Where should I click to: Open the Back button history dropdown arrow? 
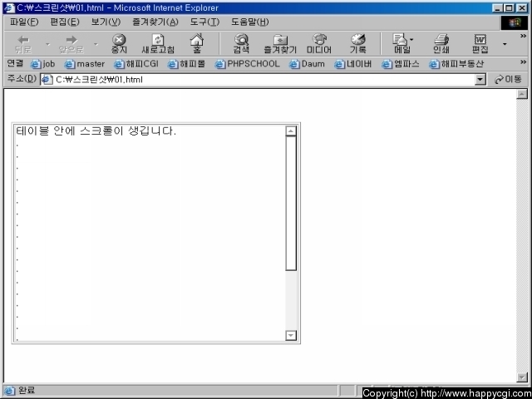click(x=47, y=44)
